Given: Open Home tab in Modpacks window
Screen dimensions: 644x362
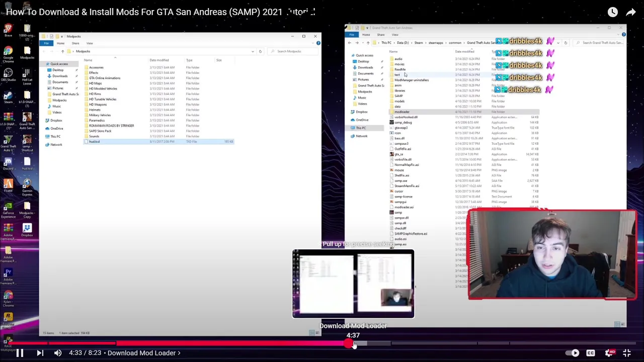Looking at the screenshot, I should click(60, 43).
